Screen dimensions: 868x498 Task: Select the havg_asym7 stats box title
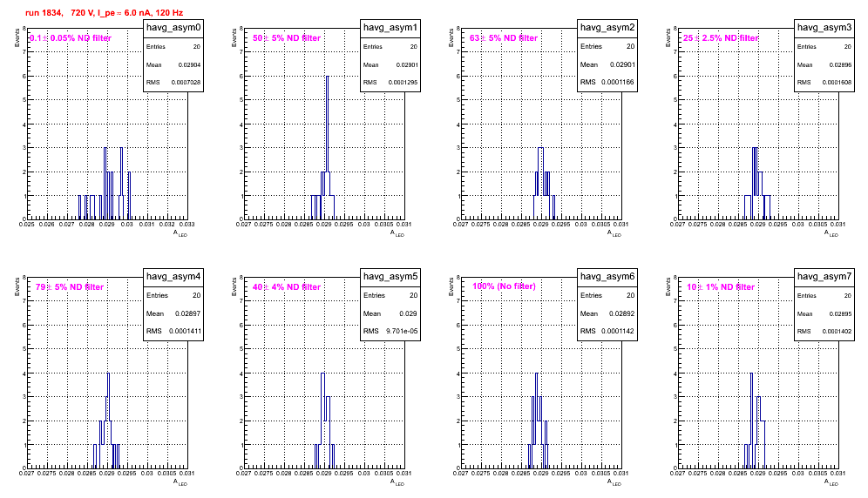click(x=824, y=277)
